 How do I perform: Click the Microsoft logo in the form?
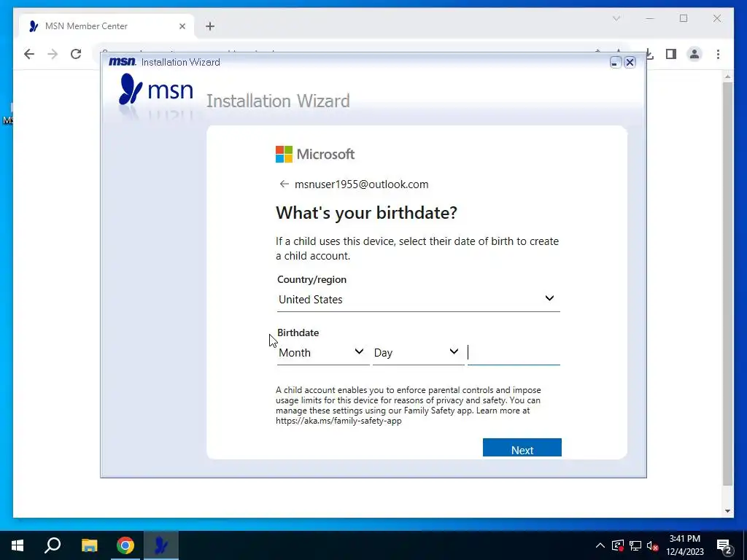coord(315,154)
